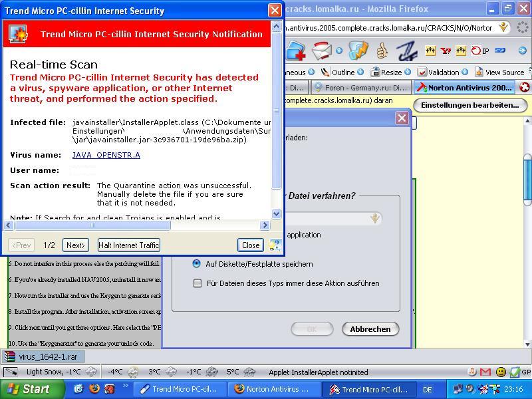Click Einstellungen bearbeiten in the Firefox info bar
This screenshot has width=532, height=399.
470,105
